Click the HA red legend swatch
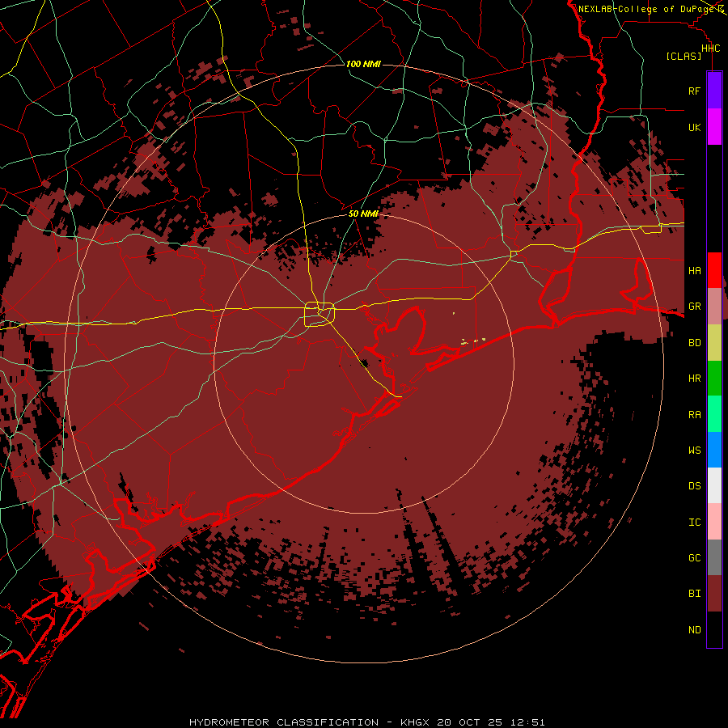 click(714, 270)
